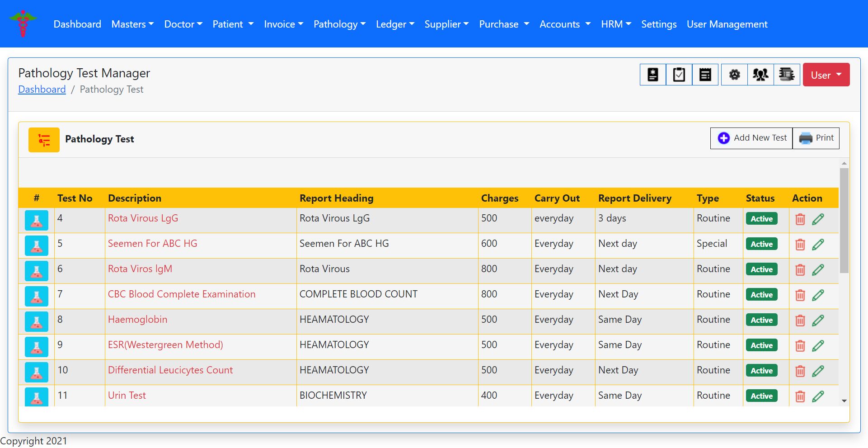Click the clipboard checkmark toolbar icon
This screenshot has height=448, width=868.
pos(679,75)
